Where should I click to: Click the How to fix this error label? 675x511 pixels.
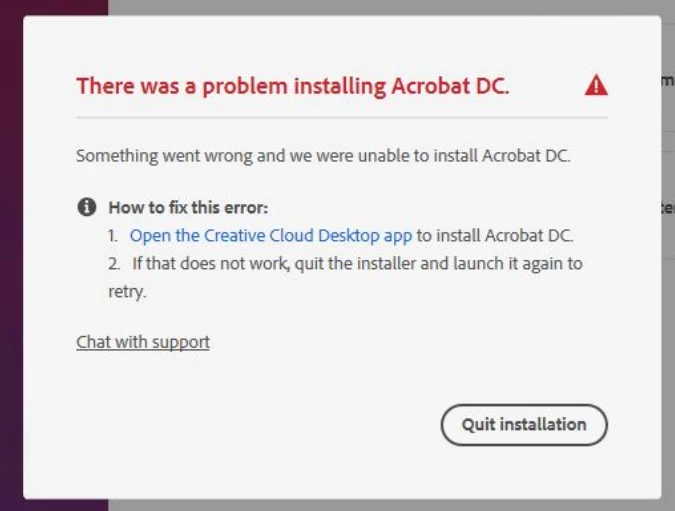(x=188, y=207)
